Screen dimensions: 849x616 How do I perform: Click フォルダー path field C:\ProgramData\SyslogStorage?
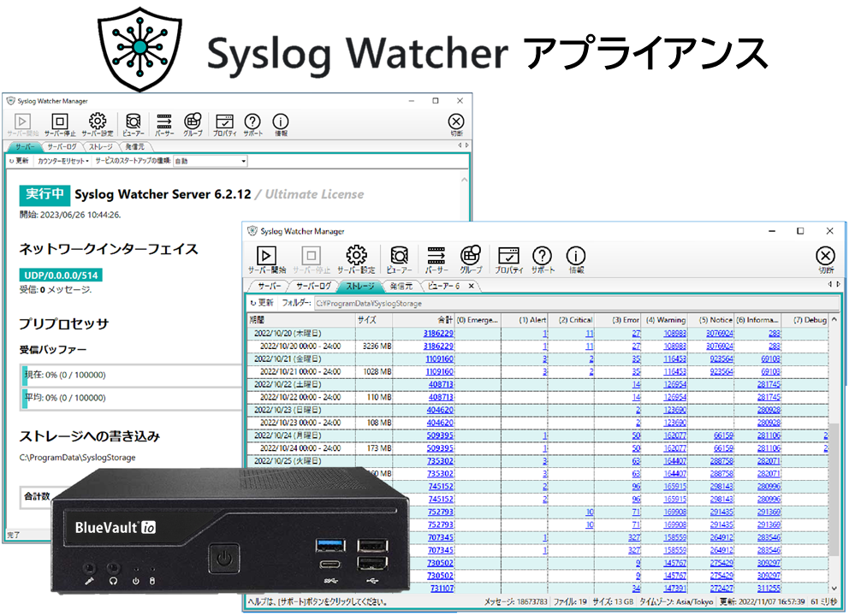[x=577, y=303]
